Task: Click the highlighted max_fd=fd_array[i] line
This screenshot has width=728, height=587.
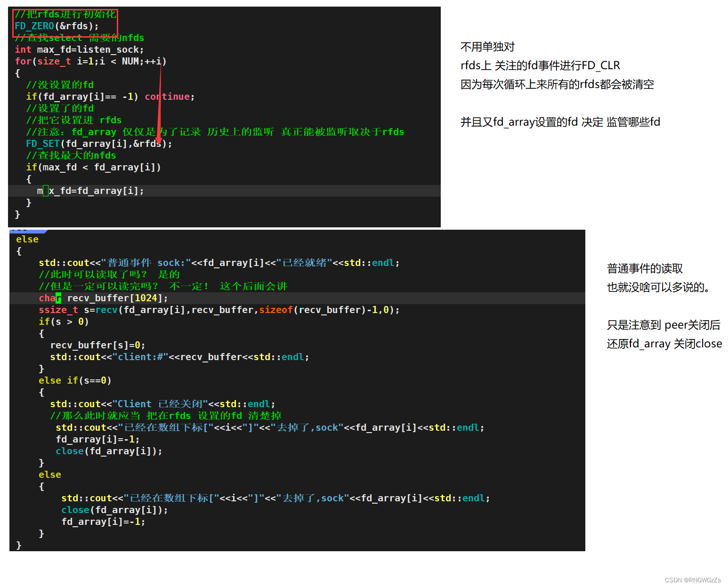Action: (90, 191)
